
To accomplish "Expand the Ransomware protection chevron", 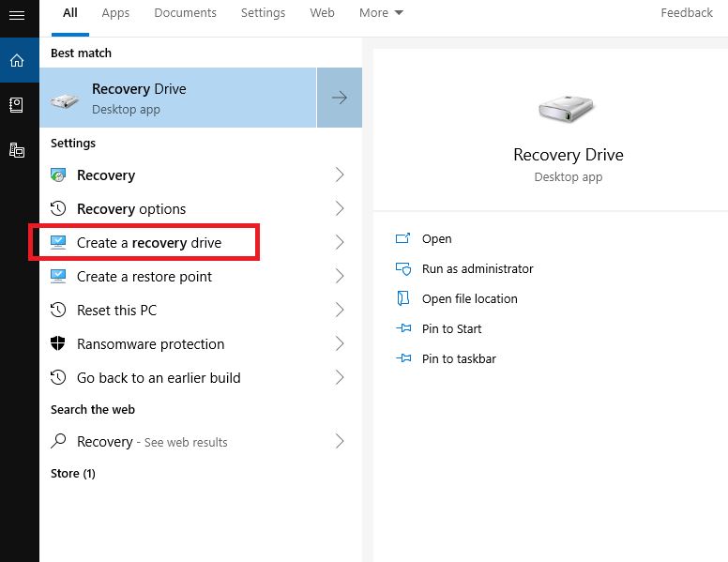I will (x=340, y=343).
